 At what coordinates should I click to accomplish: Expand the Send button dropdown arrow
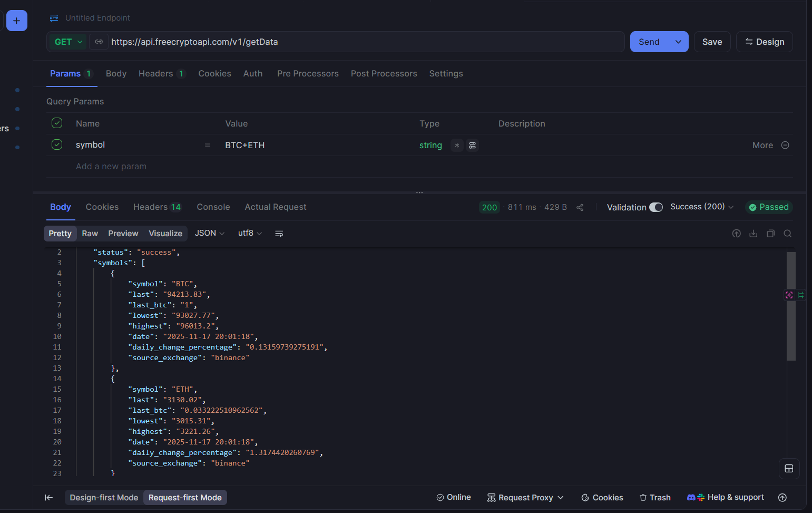tap(678, 41)
